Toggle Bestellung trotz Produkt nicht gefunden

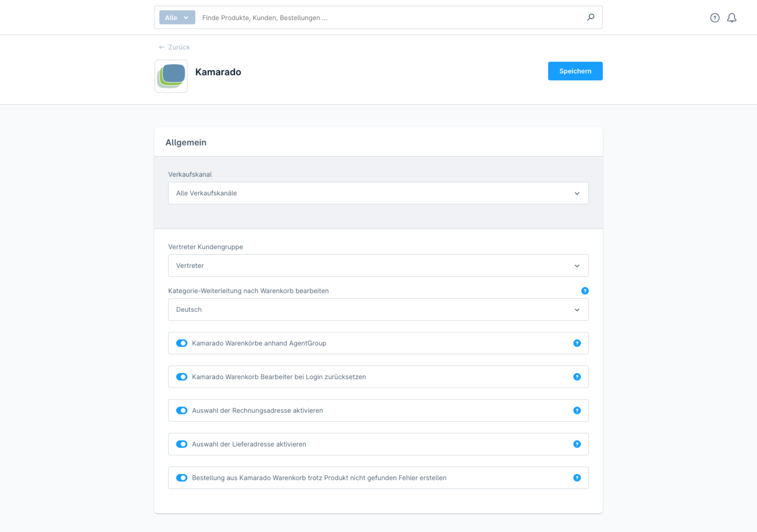point(182,478)
